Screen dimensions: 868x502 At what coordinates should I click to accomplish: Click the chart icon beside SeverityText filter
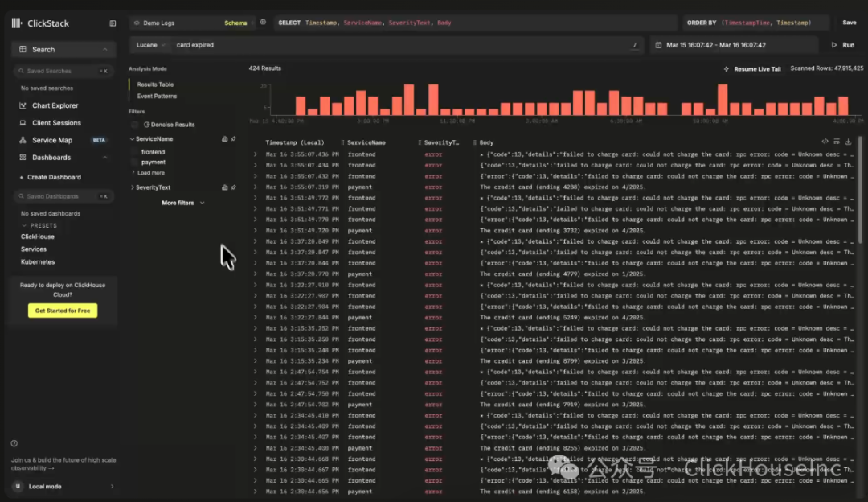224,187
